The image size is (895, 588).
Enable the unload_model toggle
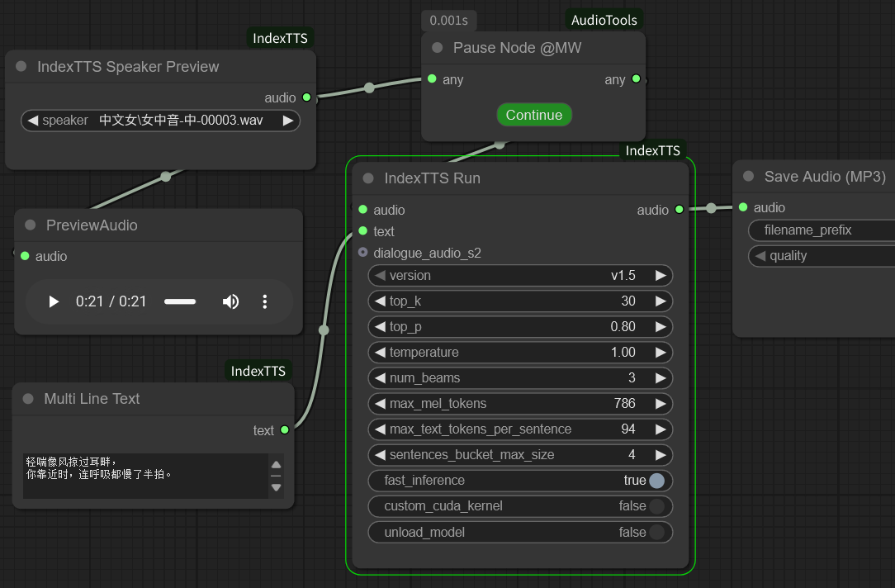(656, 533)
